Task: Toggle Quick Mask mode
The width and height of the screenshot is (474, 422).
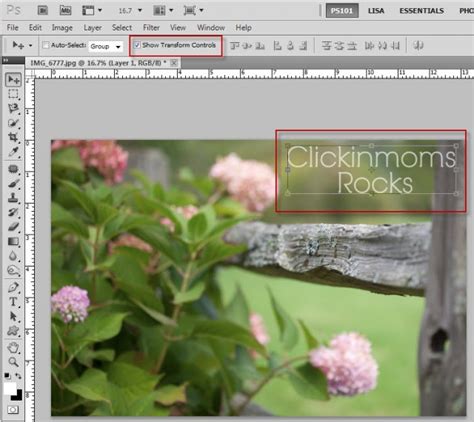Action: 13,410
